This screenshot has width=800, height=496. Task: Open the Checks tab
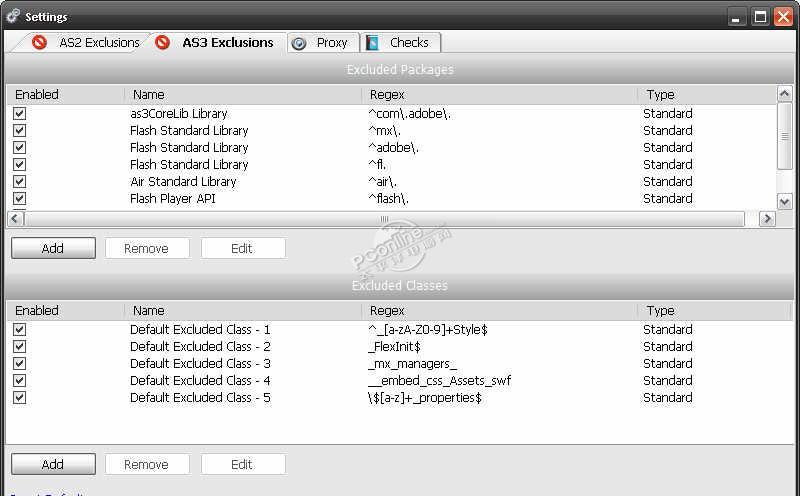pyautogui.click(x=401, y=43)
